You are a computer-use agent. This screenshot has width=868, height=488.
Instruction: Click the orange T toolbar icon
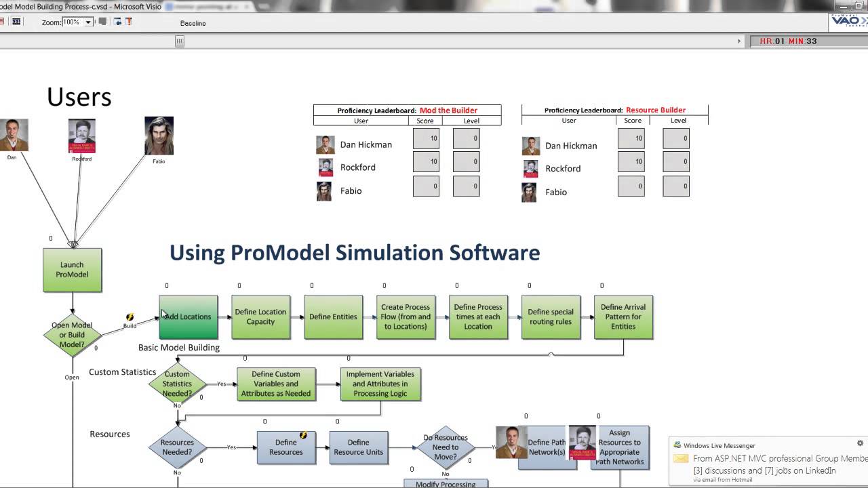click(x=128, y=22)
